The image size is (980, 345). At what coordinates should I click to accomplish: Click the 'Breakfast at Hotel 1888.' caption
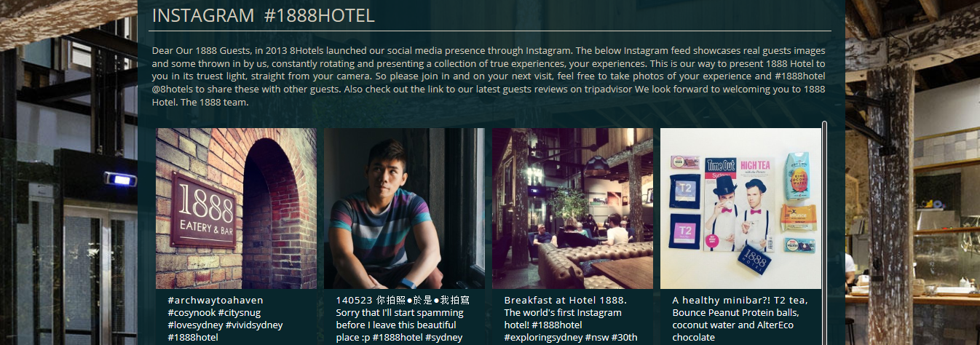(566, 300)
